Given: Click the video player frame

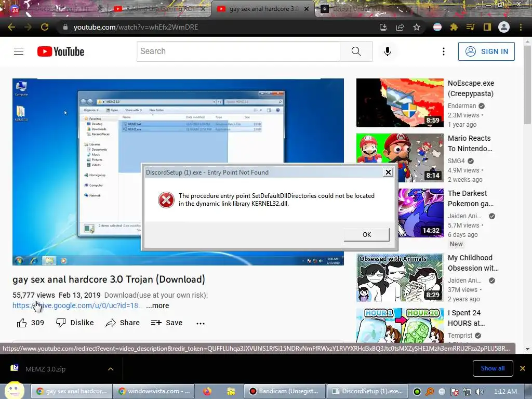Looking at the screenshot, I should pos(178,171).
